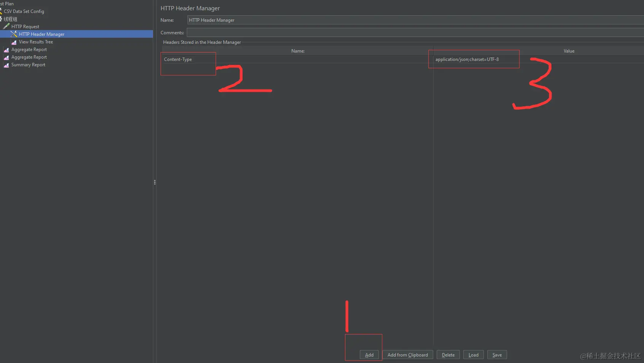Select the HTTP Header Manager tree label
This screenshot has width=644, height=363.
click(41, 34)
